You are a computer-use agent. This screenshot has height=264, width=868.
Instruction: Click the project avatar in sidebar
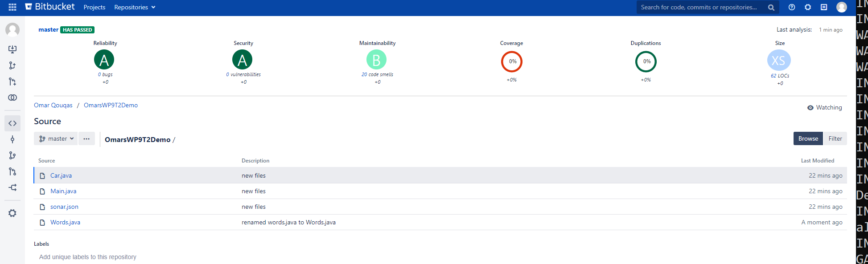[12, 30]
